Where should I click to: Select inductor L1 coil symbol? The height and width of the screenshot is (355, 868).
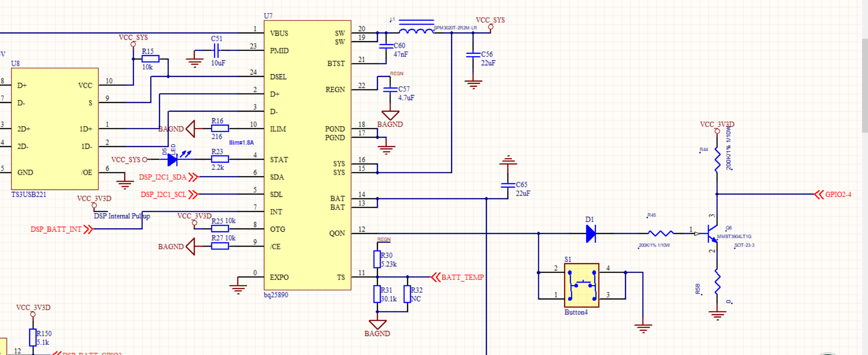click(416, 31)
